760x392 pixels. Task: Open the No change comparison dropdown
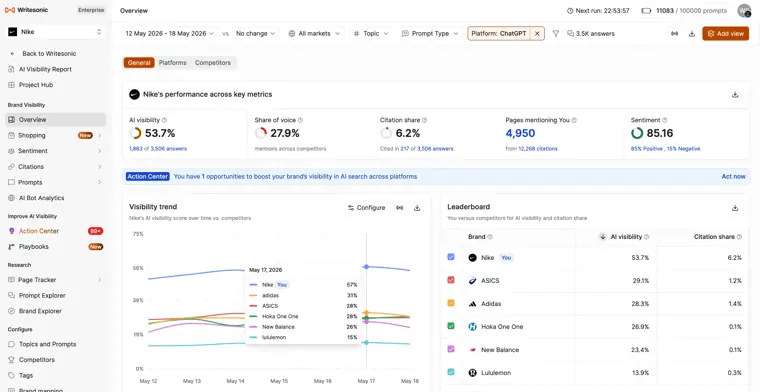(x=255, y=33)
